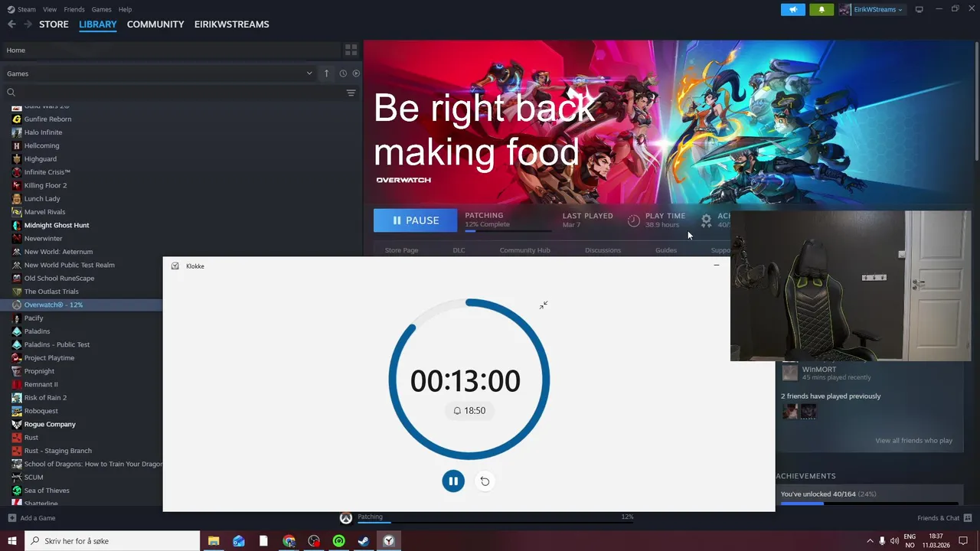The width and height of the screenshot is (980, 551).
Task: Open Chrome from the taskbar
Action: click(289, 541)
